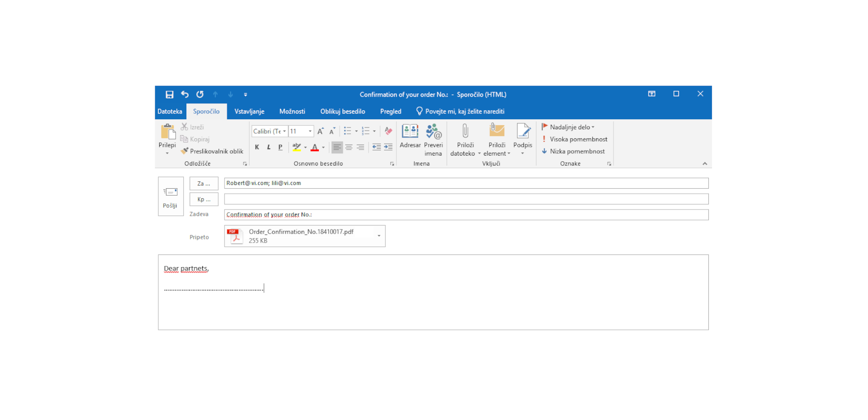Click the Za recipients address field

coord(466,183)
